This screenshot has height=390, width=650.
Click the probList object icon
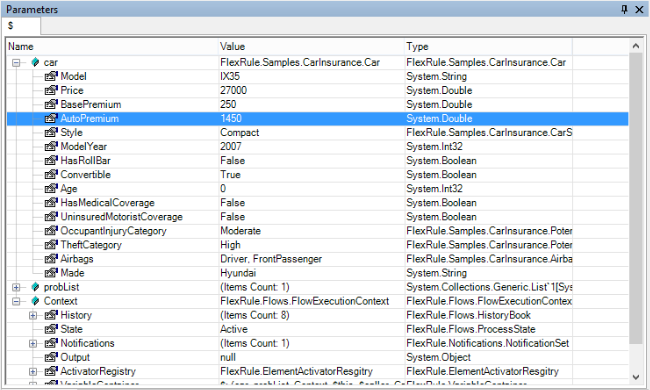pos(35,287)
